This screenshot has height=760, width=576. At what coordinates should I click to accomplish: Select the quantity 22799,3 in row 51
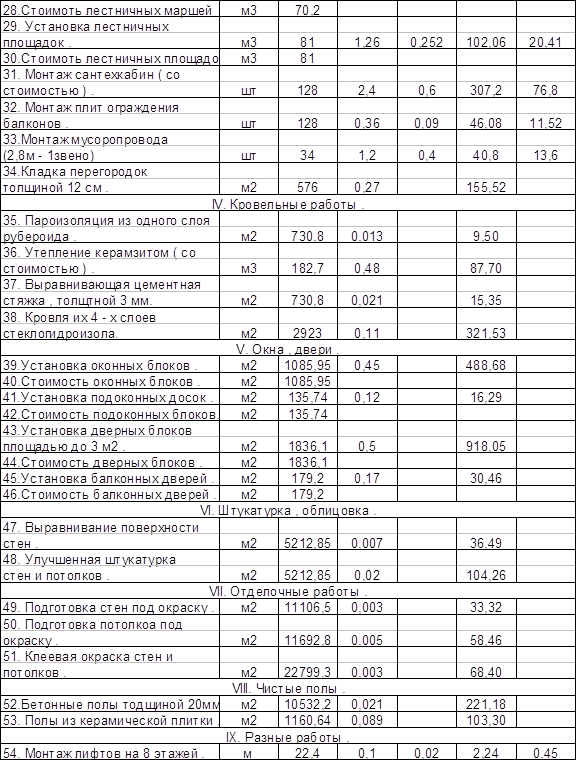click(x=307, y=672)
